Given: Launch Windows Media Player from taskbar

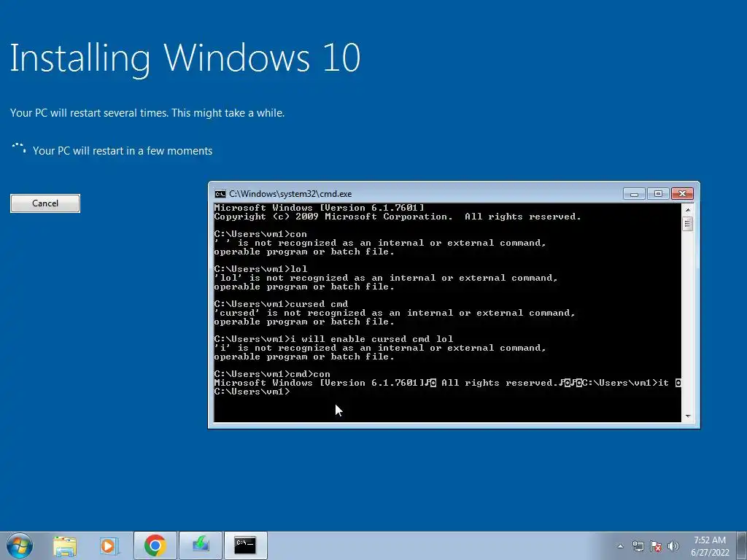Looking at the screenshot, I should [109, 545].
